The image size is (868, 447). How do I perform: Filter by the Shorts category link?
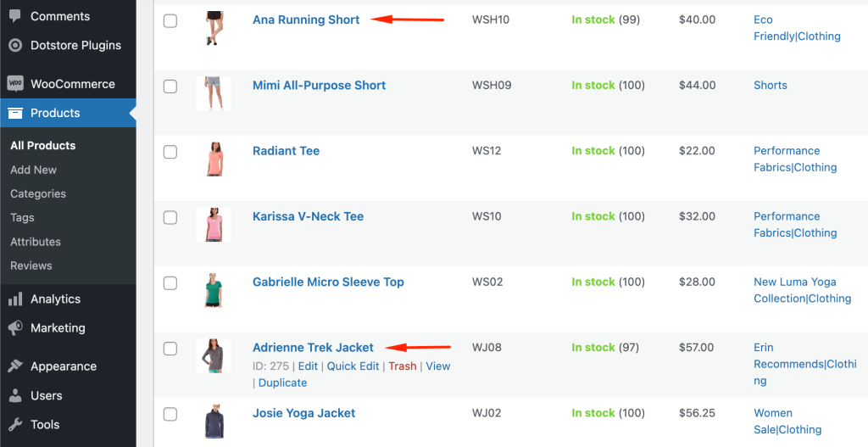(x=770, y=86)
